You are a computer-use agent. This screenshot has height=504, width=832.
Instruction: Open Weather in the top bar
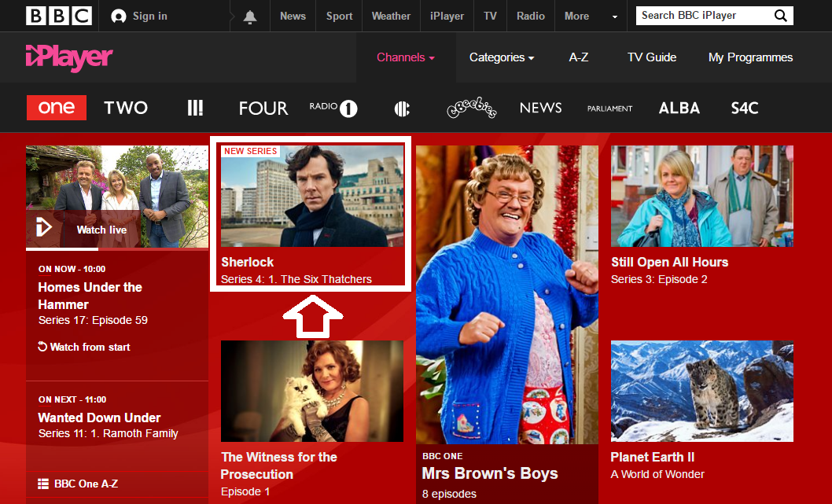[x=391, y=17]
